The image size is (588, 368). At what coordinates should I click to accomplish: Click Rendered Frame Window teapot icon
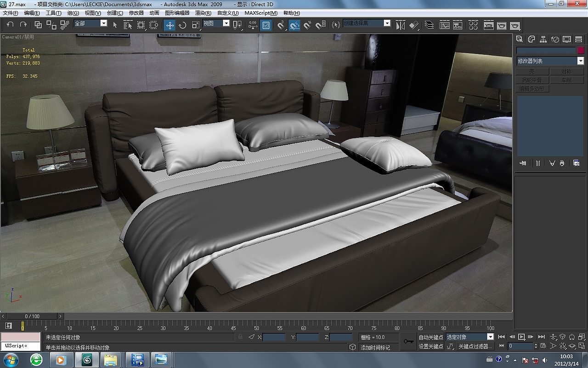point(502,25)
